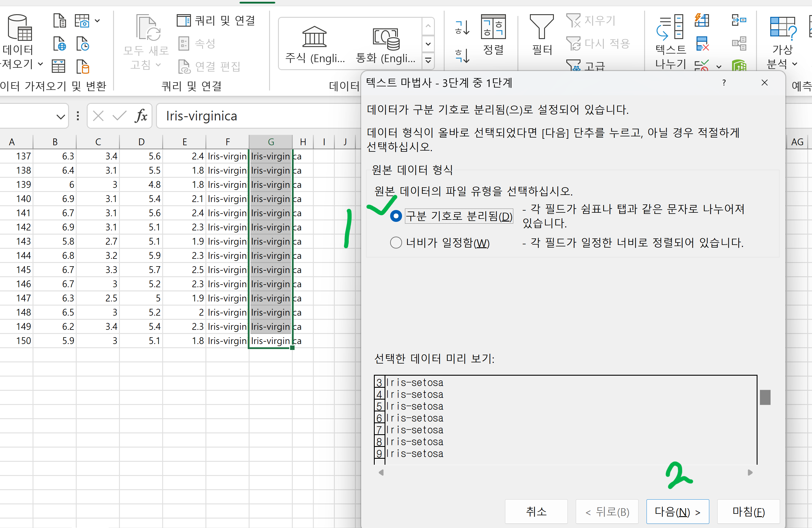This screenshot has height=528, width=812.
Task: Open Queries and Connections pane
Action: (x=216, y=20)
